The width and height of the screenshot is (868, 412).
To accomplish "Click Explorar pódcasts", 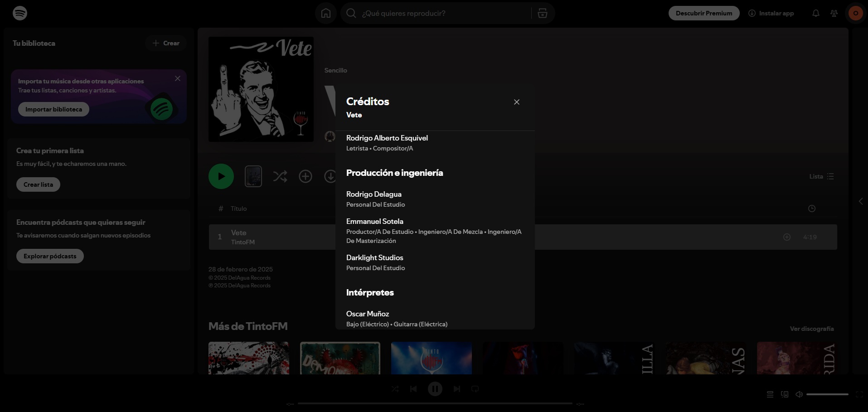I will pyautogui.click(x=50, y=256).
